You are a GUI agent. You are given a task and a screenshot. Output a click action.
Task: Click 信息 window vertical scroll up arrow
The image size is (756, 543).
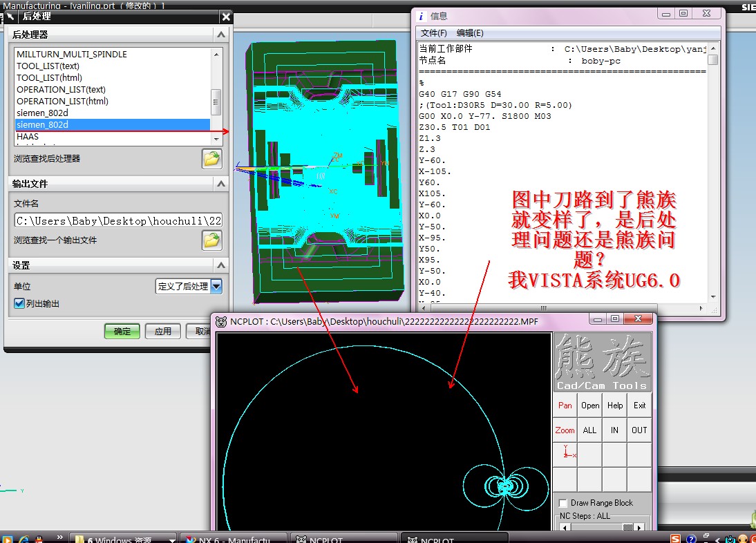point(713,48)
